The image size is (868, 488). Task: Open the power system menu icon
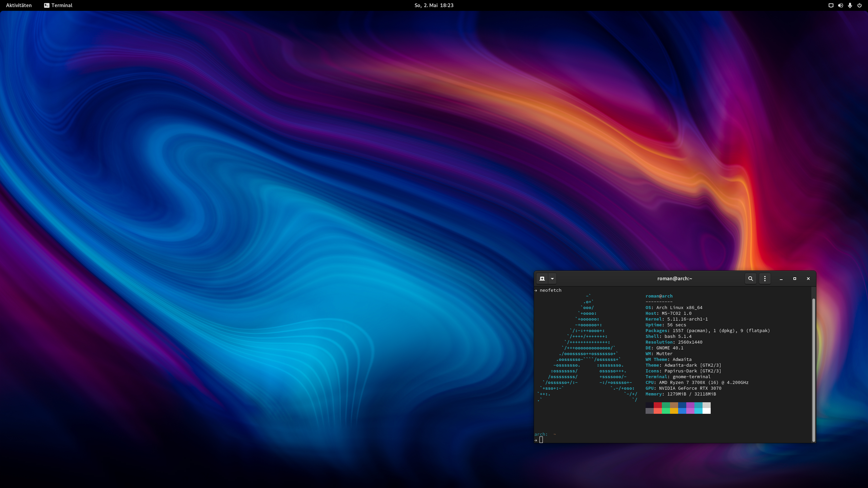(859, 5)
